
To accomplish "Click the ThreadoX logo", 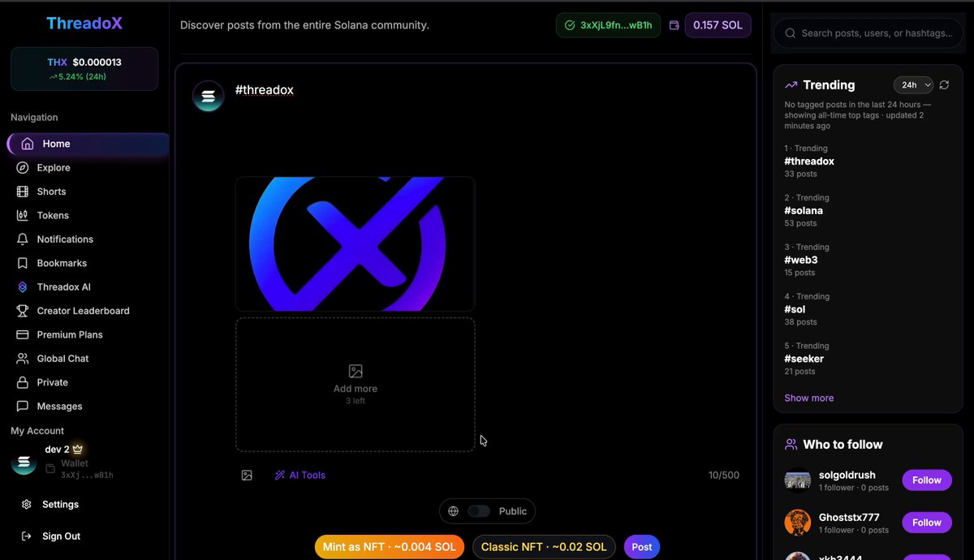I will (84, 23).
